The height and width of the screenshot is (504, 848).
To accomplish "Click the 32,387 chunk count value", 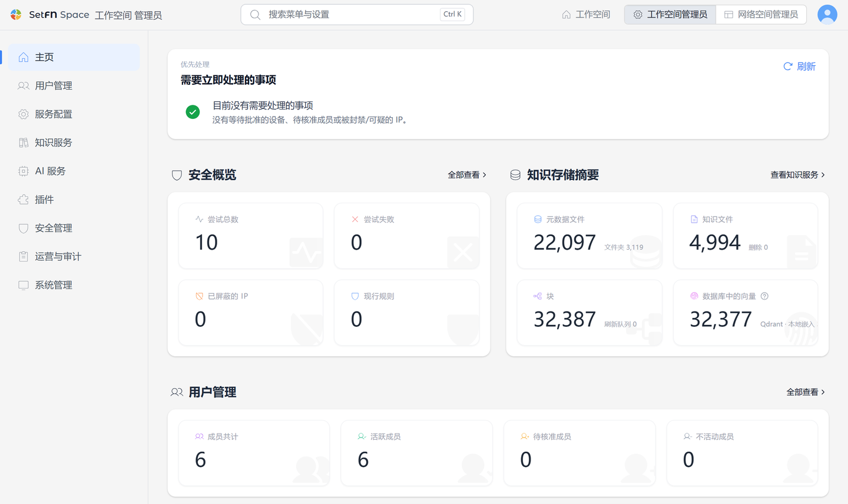I will (x=565, y=320).
